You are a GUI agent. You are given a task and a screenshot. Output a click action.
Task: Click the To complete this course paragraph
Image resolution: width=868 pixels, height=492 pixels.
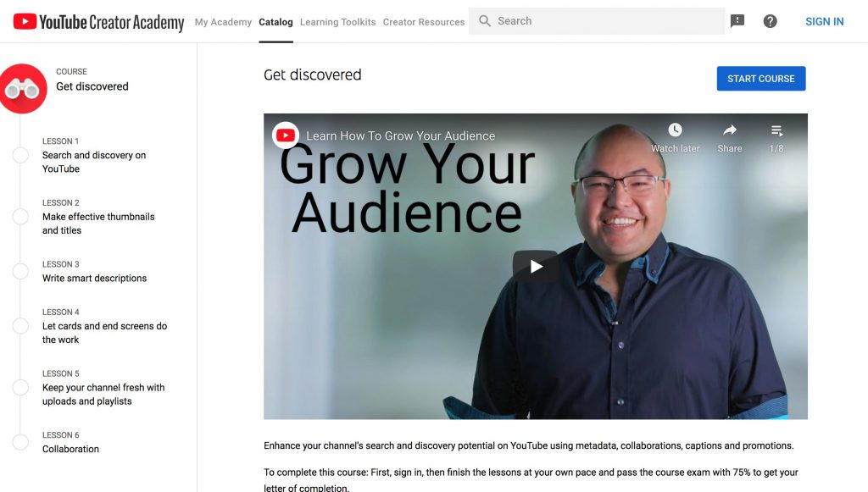(531, 480)
